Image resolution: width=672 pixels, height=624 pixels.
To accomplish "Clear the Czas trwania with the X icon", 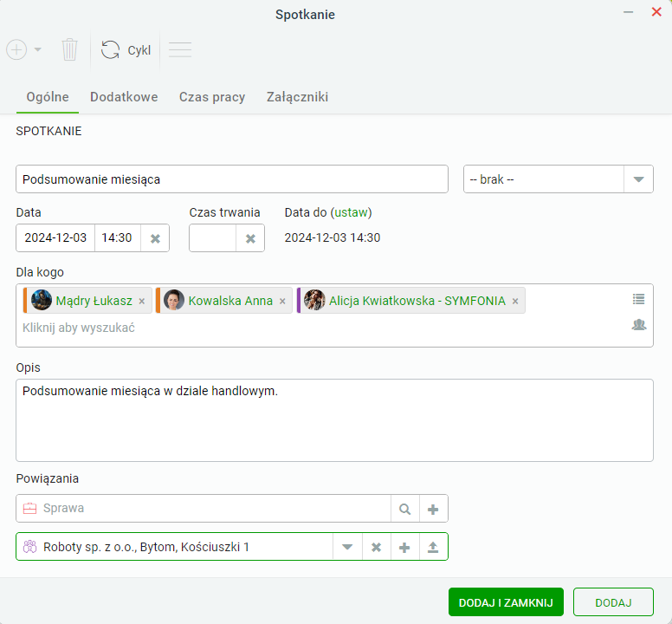I will [x=250, y=238].
